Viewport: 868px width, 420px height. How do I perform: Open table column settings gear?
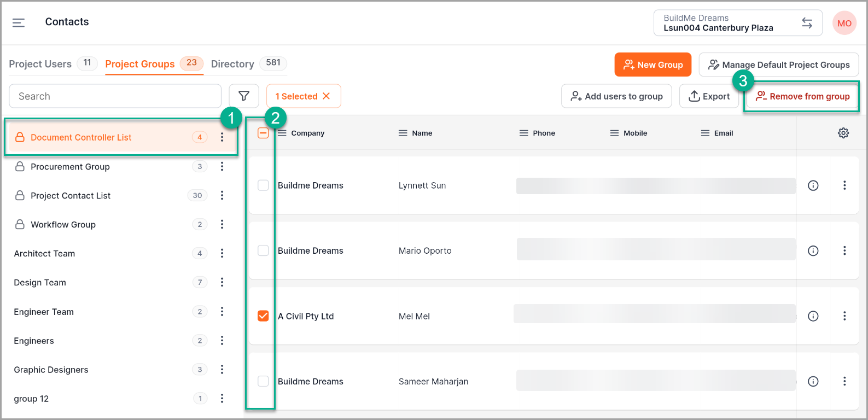(843, 133)
